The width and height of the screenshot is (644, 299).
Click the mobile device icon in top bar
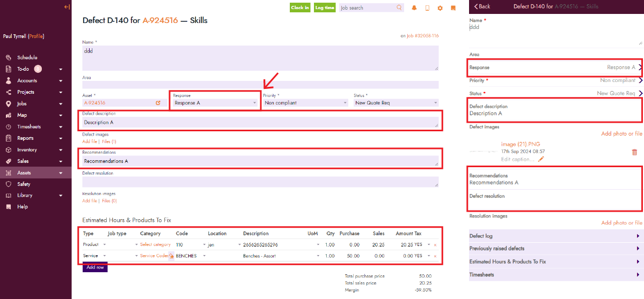(427, 8)
